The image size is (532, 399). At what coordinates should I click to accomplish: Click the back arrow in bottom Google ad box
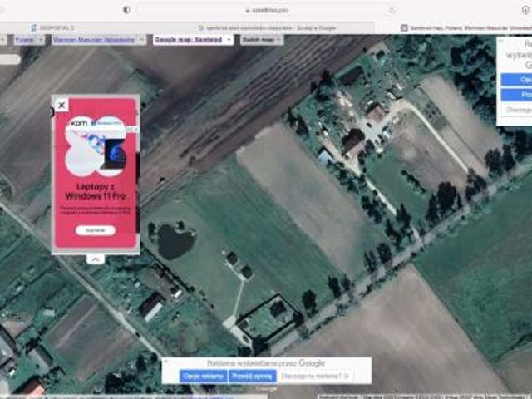coord(166,362)
